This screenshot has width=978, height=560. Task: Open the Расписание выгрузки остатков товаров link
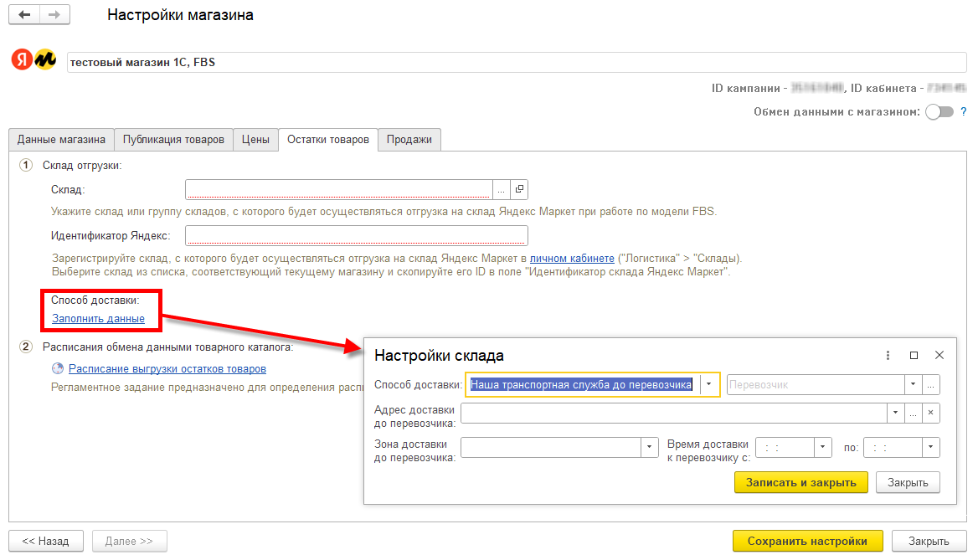(x=167, y=368)
